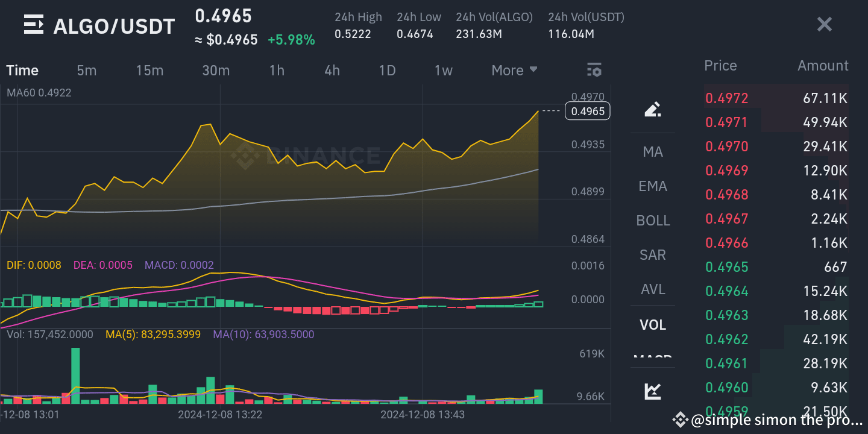Select the 15m timeframe

pos(149,70)
